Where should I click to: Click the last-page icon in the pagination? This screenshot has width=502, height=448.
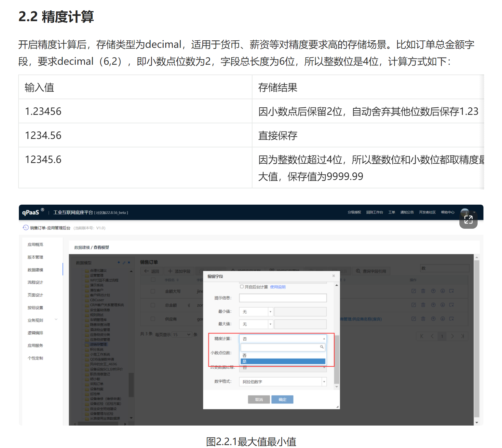point(462,336)
